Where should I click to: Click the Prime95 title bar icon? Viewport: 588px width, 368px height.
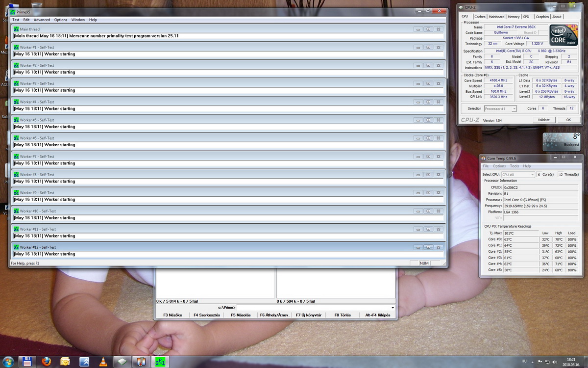(13, 12)
